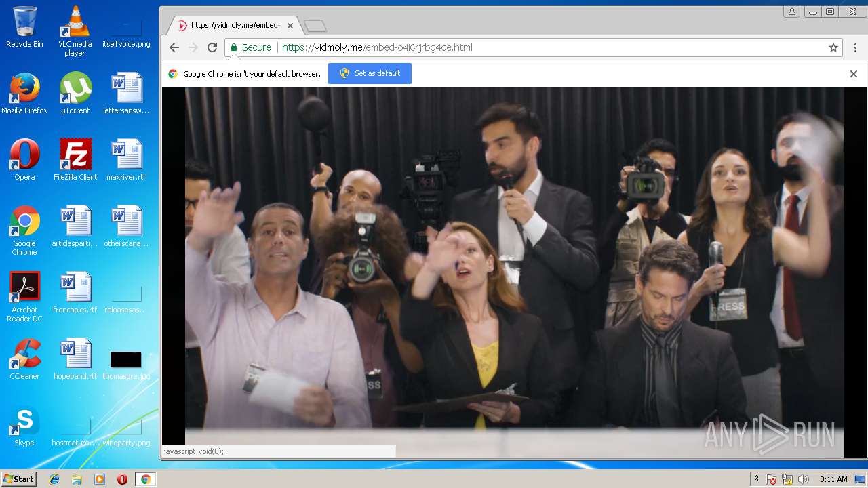Viewport: 868px width, 488px height.
Task: Click Show desktop button at taskbar end
Action: [x=861, y=479]
